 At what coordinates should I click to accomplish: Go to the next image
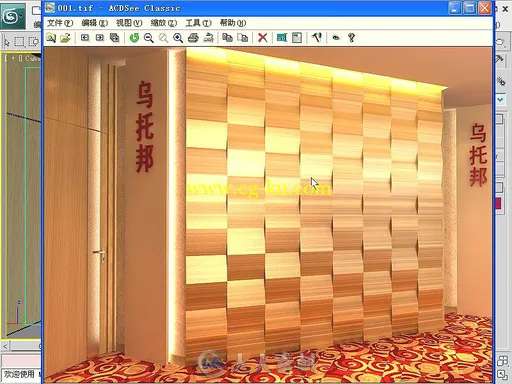click(99, 38)
